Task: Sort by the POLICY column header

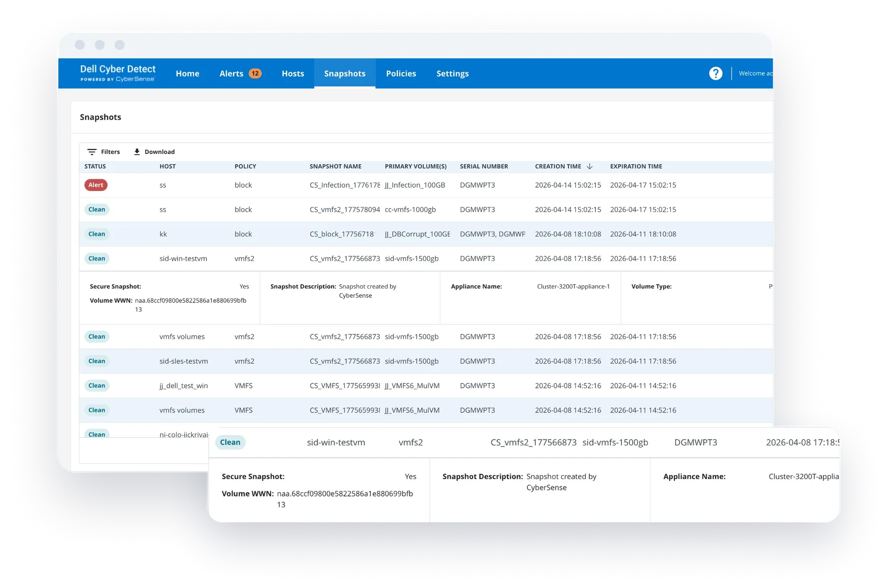Action: (x=245, y=167)
